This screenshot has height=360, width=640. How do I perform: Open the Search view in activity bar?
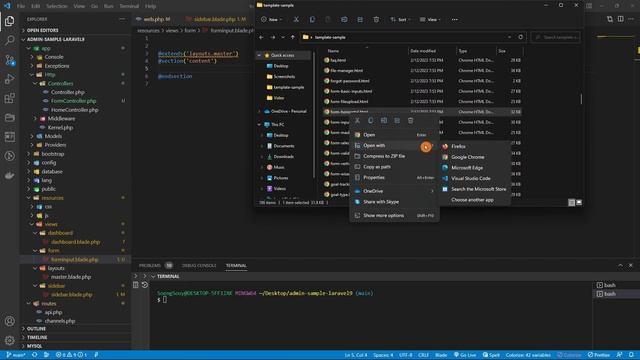point(9,40)
